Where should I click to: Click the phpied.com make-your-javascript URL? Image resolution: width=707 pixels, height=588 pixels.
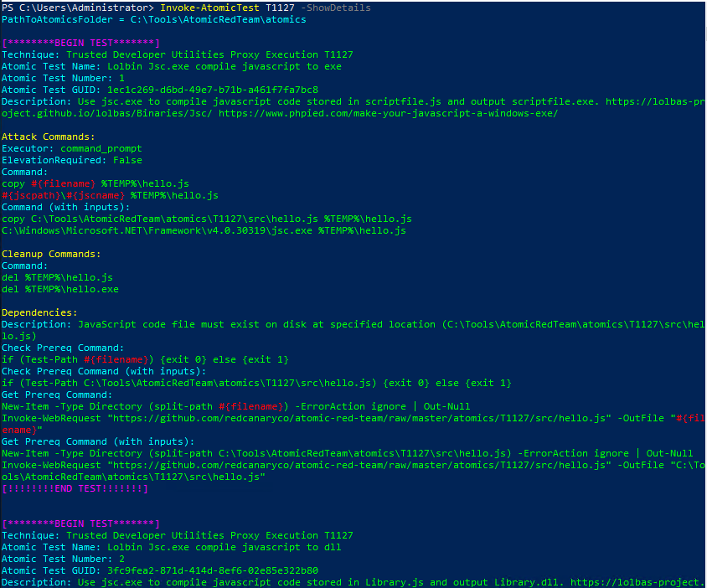coord(388,113)
